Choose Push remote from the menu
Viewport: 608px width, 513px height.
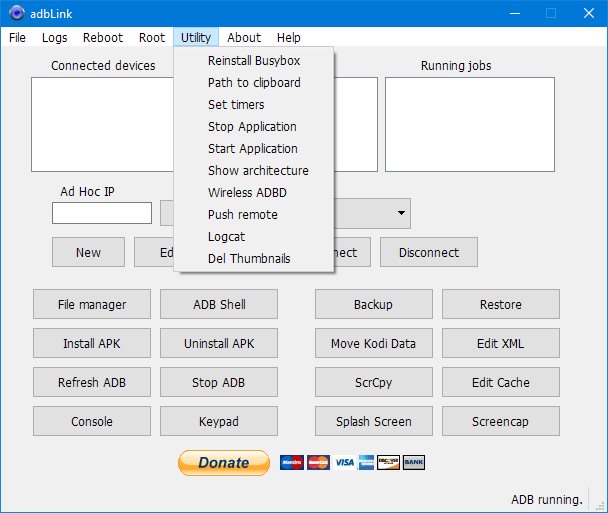[x=254, y=214]
